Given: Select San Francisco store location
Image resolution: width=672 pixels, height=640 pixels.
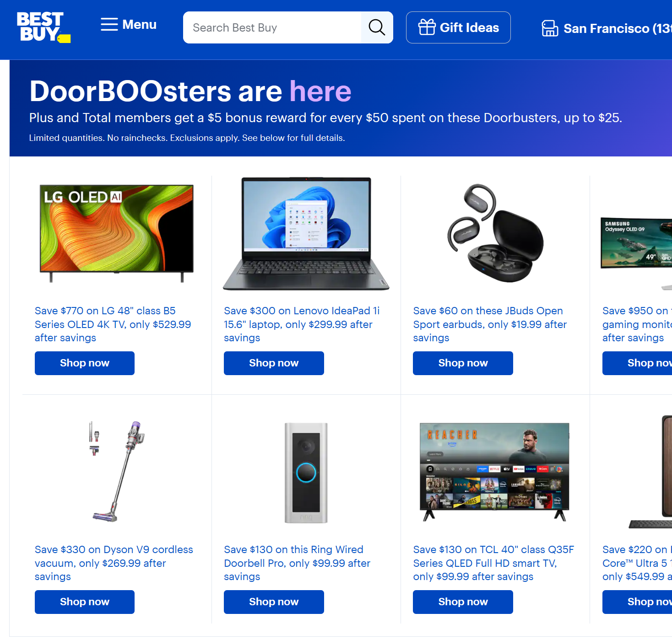Looking at the screenshot, I should click(x=606, y=28).
